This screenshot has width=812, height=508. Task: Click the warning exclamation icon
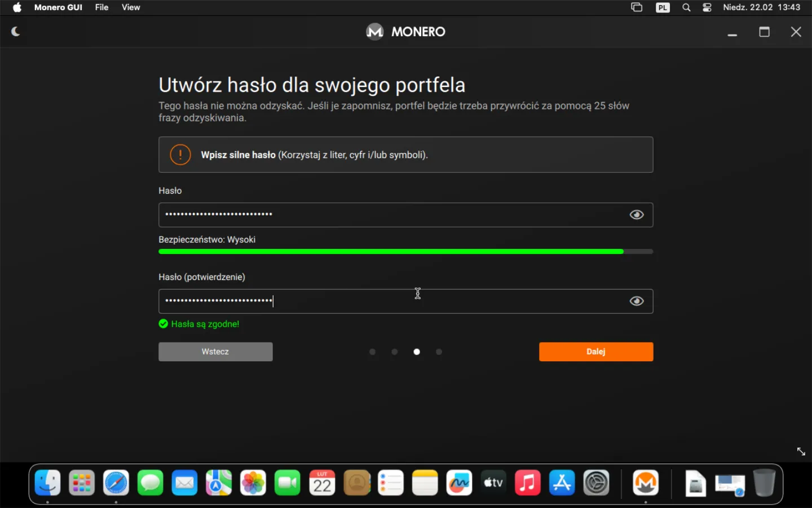tap(180, 155)
